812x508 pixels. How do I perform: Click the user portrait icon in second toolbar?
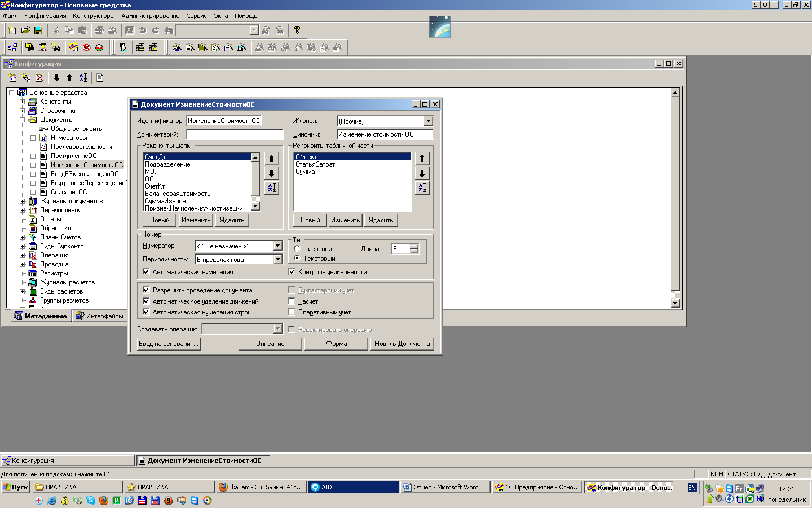123,47
